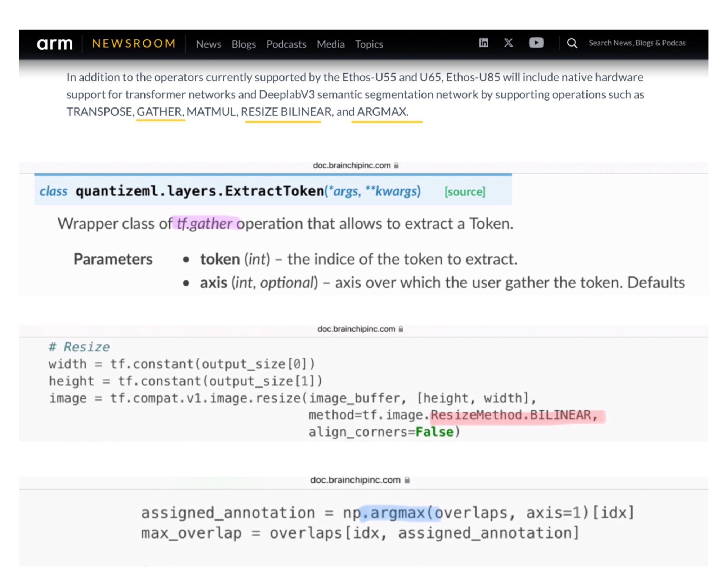Click the highlighted tf.gather text
This screenshot has width=728, height=584.
click(205, 224)
